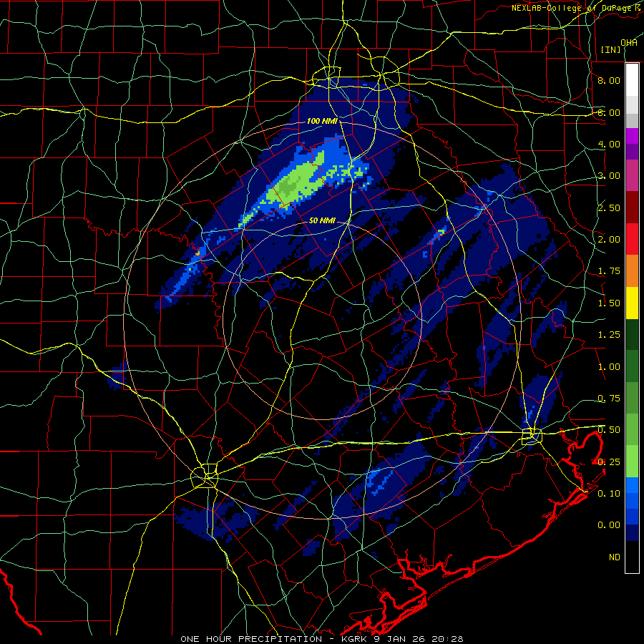Click the 0.50 legend value
The width and height of the screenshot is (644, 644).
(609, 430)
